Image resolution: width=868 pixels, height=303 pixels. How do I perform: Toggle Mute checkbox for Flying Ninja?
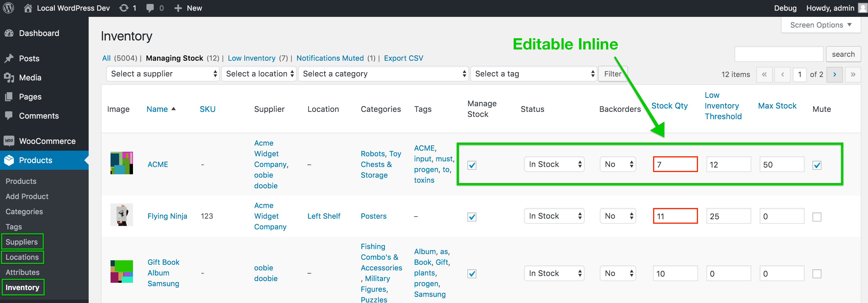tap(816, 217)
